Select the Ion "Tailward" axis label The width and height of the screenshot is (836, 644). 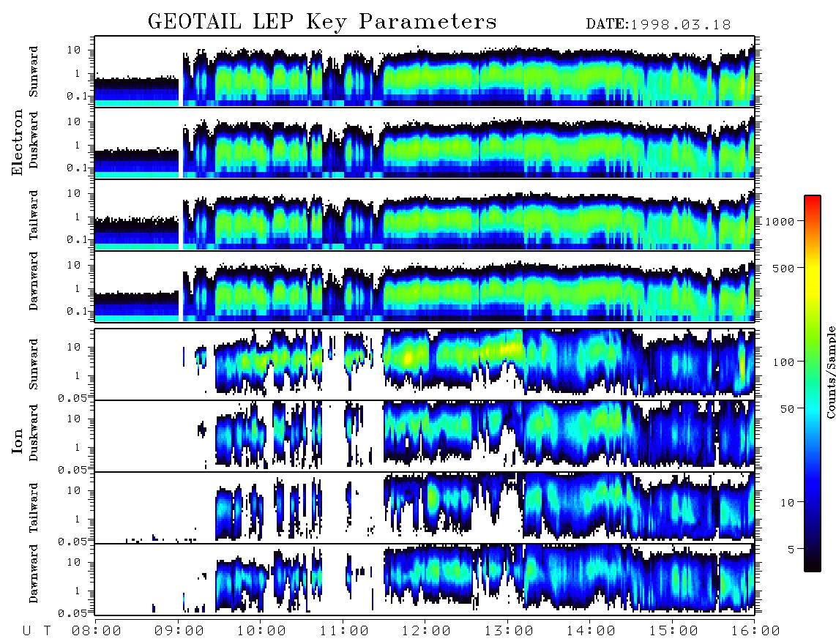click(x=34, y=508)
